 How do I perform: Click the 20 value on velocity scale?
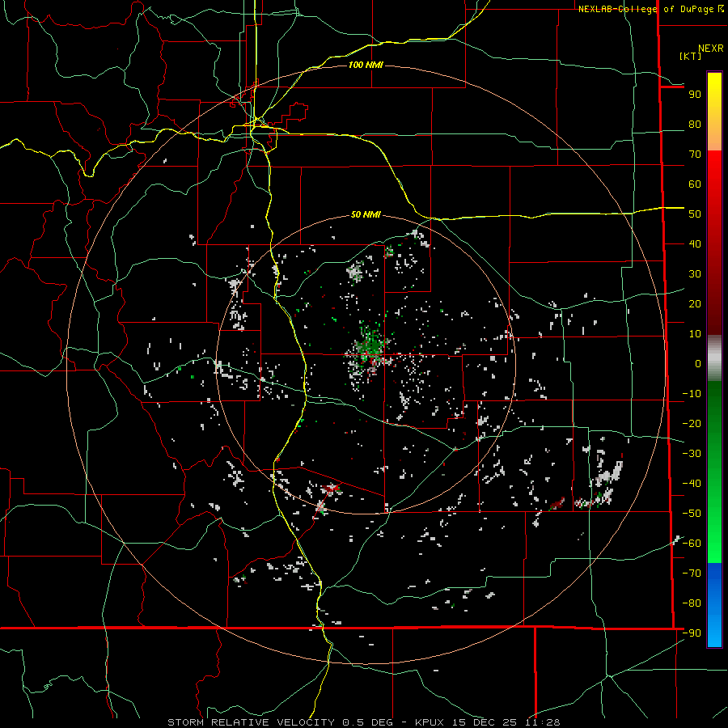[695, 304]
